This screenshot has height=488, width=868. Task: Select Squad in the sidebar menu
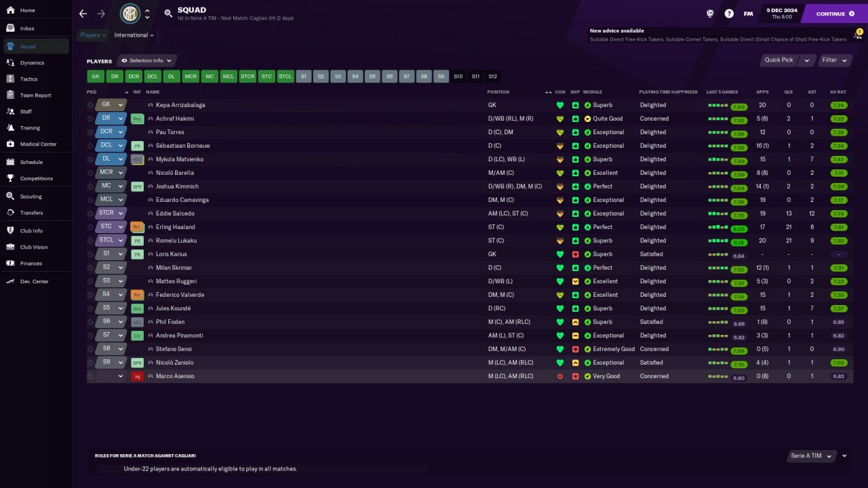pos(36,46)
